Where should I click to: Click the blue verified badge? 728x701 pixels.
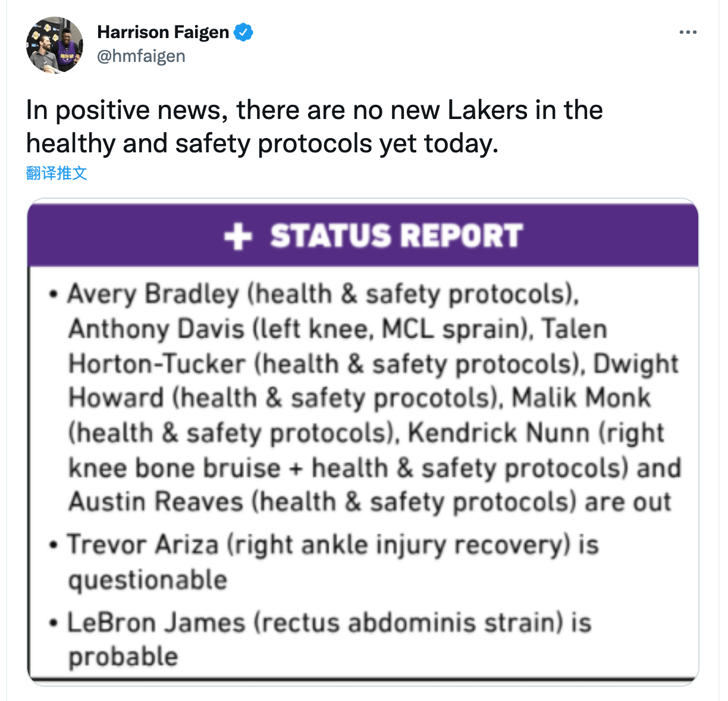click(x=243, y=32)
